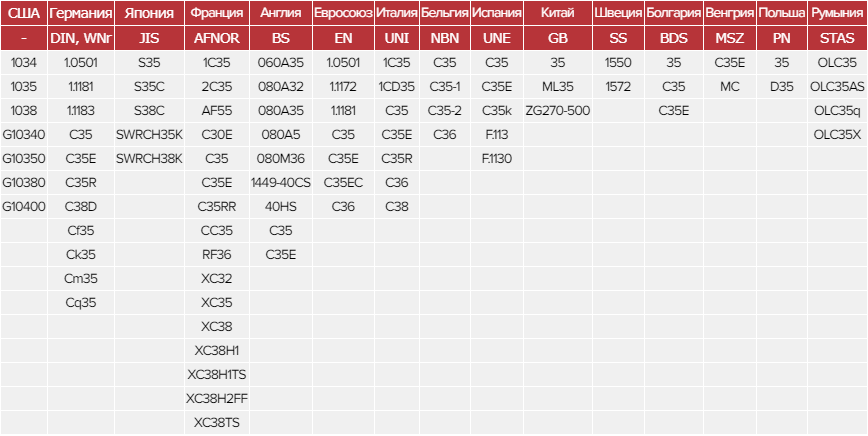868x436 pixels.
Task: Select the 1449-40CS cell under Англия
Action: (x=281, y=182)
